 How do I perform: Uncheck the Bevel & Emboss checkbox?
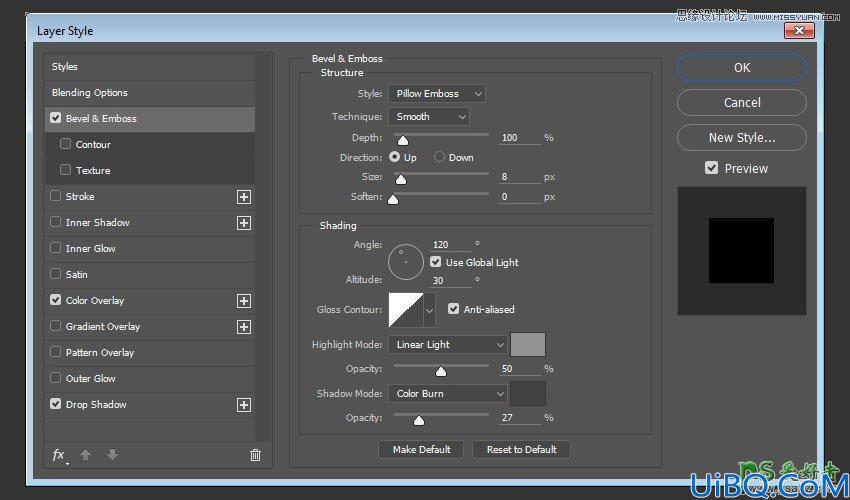point(55,118)
